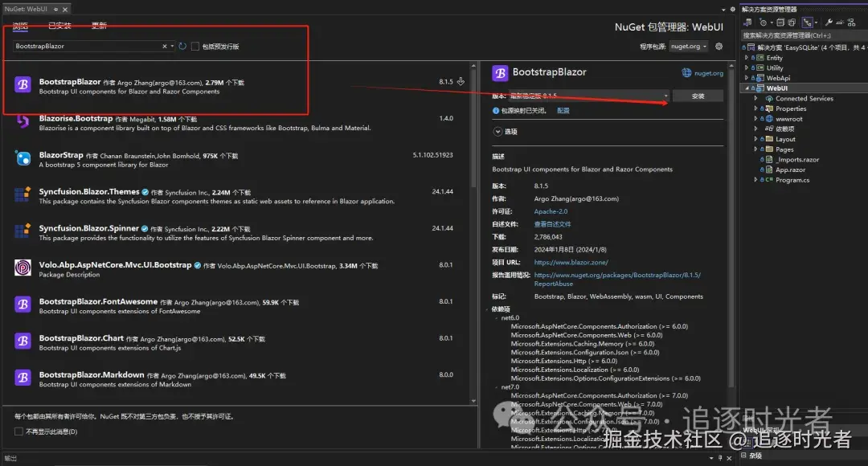This screenshot has height=466, width=868.
Task: Expand the Pages folder
Action: coord(755,149)
